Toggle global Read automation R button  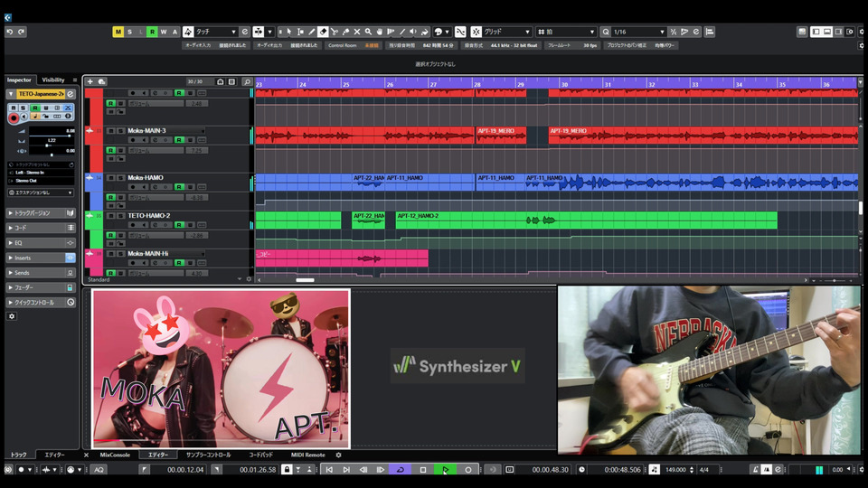click(x=152, y=33)
